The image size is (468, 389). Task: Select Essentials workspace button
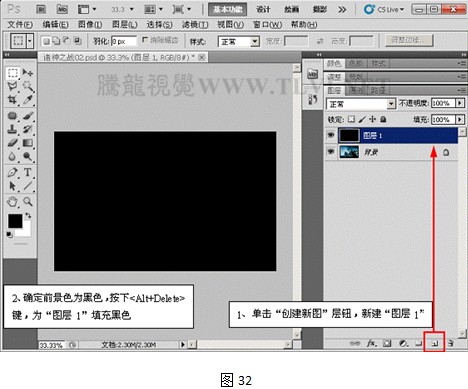228,9
